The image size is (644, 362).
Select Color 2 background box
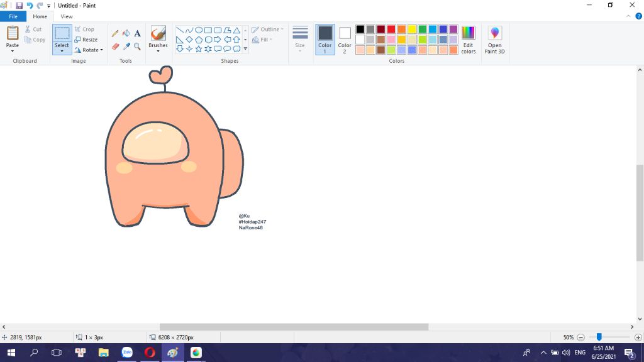click(x=345, y=40)
